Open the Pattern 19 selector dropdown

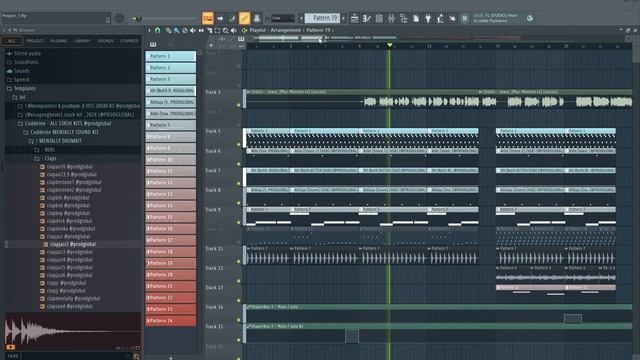pyautogui.click(x=322, y=18)
